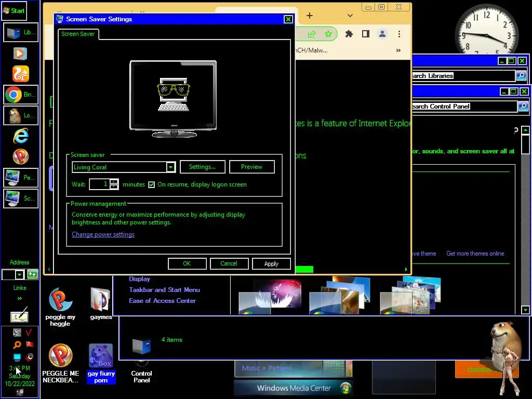This screenshot has height=399, width=532.
Task: Click the Search Libraries magnifier button
Action: (521, 75)
